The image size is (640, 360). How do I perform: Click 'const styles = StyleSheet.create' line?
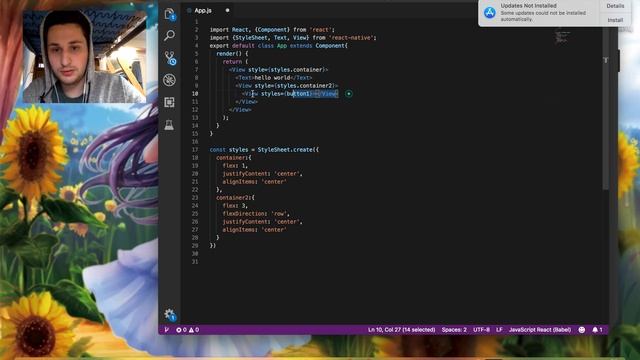click(264, 150)
